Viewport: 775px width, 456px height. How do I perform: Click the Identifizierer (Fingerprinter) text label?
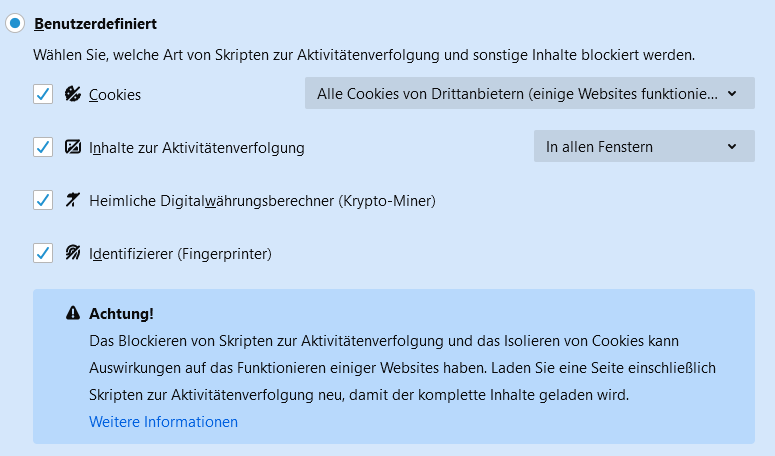tap(180, 253)
